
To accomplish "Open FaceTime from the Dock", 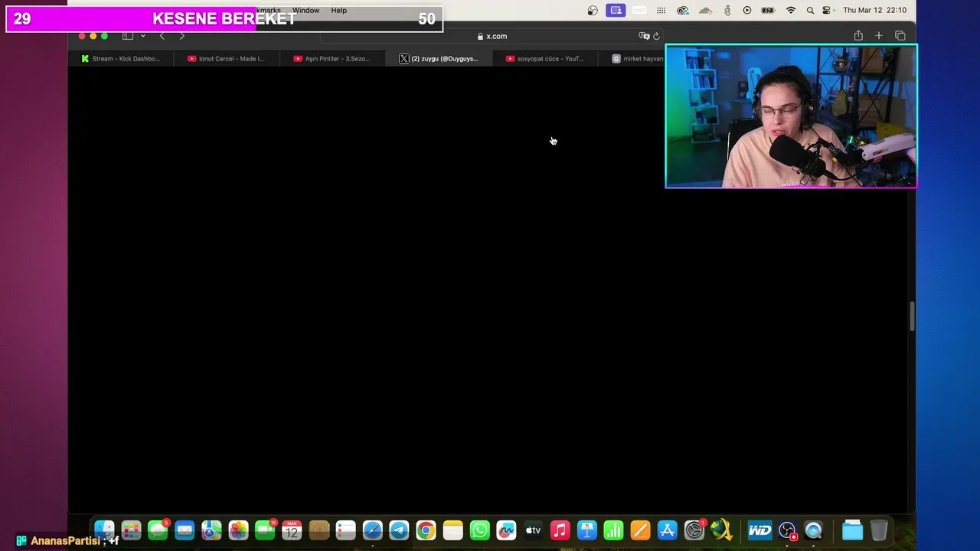I will coord(265,530).
